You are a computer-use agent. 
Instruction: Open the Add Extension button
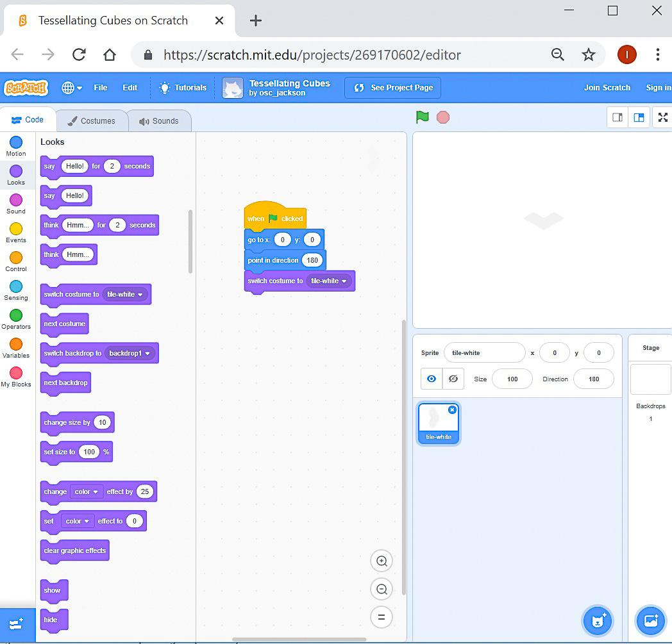pos(17,624)
